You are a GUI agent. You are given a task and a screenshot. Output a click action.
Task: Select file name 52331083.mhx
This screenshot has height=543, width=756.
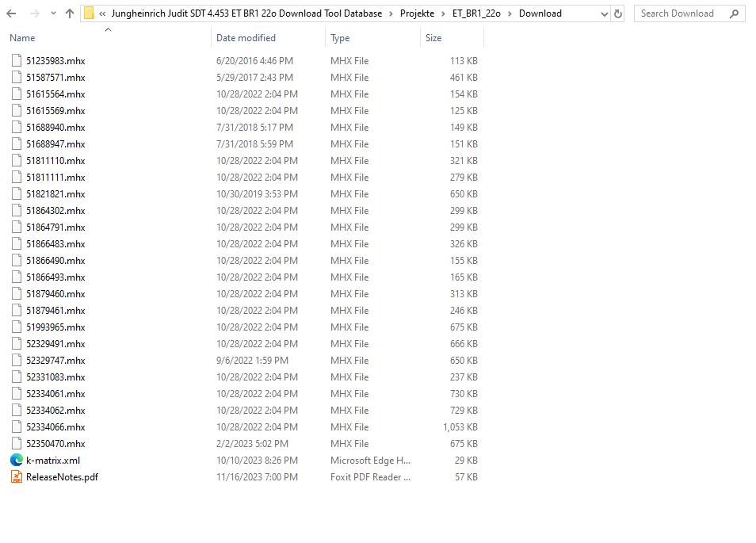(x=55, y=377)
